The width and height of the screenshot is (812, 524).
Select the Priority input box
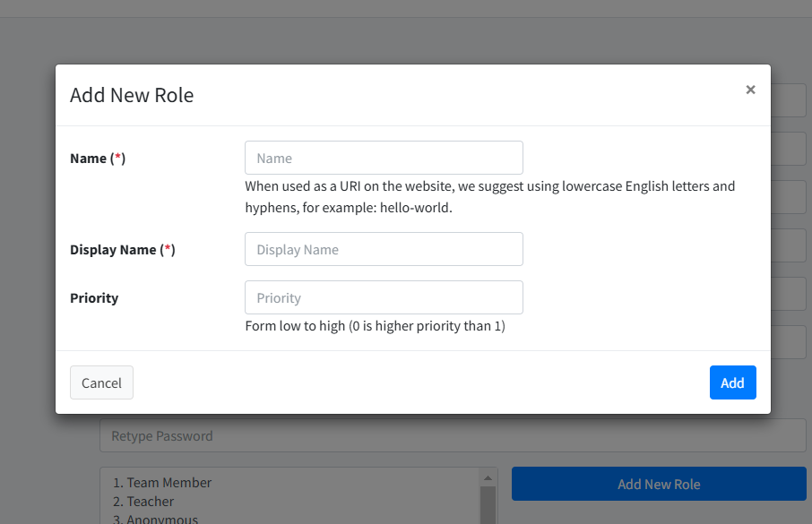pyautogui.click(x=384, y=297)
